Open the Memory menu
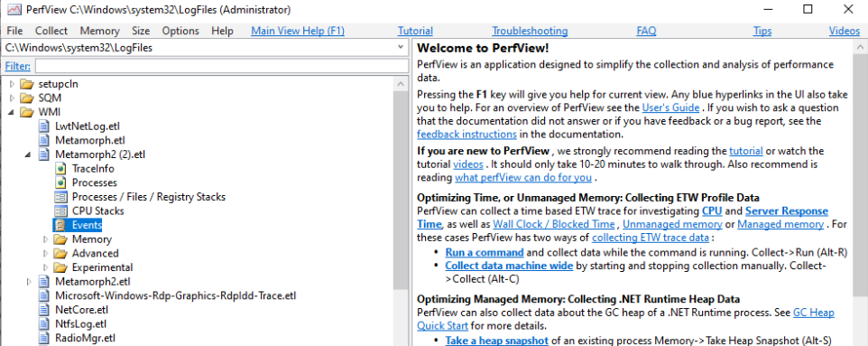The width and height of the screenshot is (868, 346). pyautogui.click(x=99, y=31)
